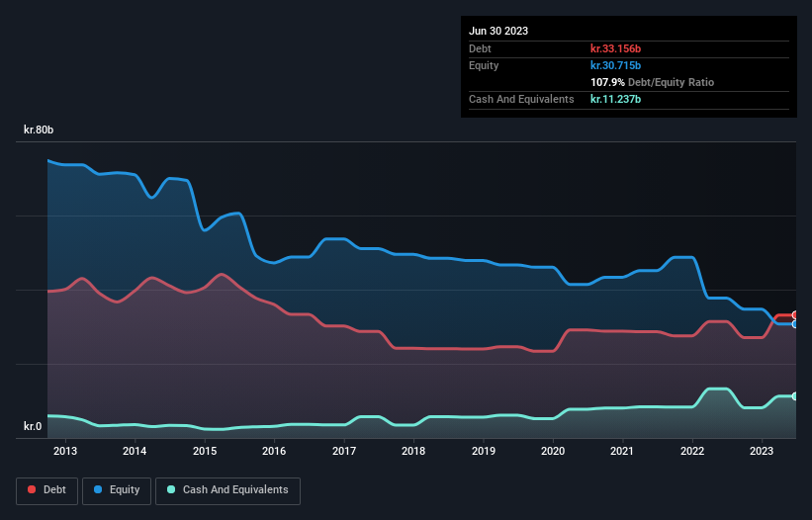Click the 107.9% Debt/Equity Ratio text
The height and width of the screenshot is (520, 812).
coord(652,82)
